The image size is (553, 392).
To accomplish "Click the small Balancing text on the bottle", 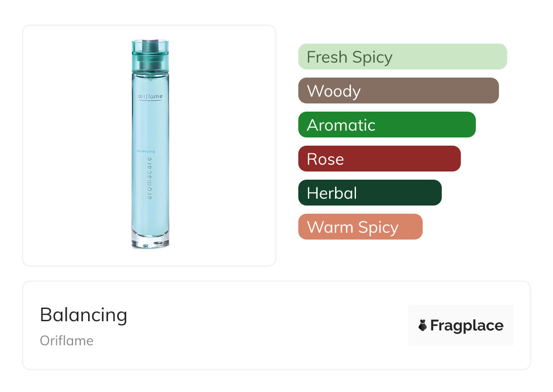I will coord(146,151).
